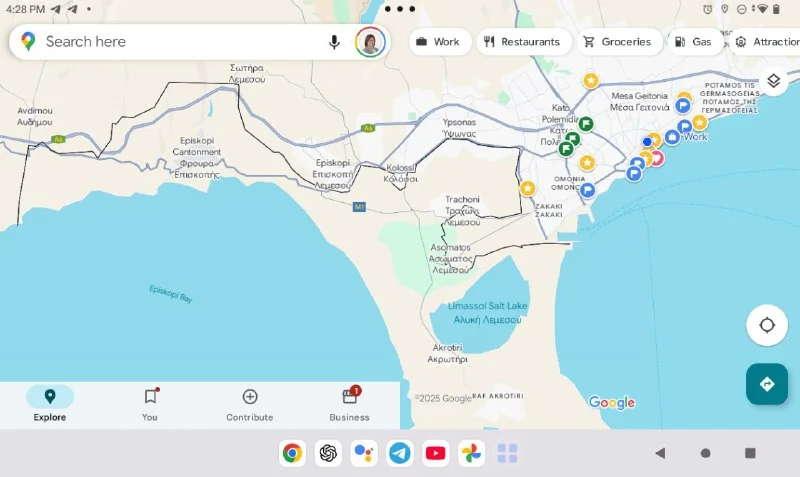This screenshot has width=800, height=477.
Task: Tap the teal directions button
Action: pyautogui.click(x=767, y=384)
